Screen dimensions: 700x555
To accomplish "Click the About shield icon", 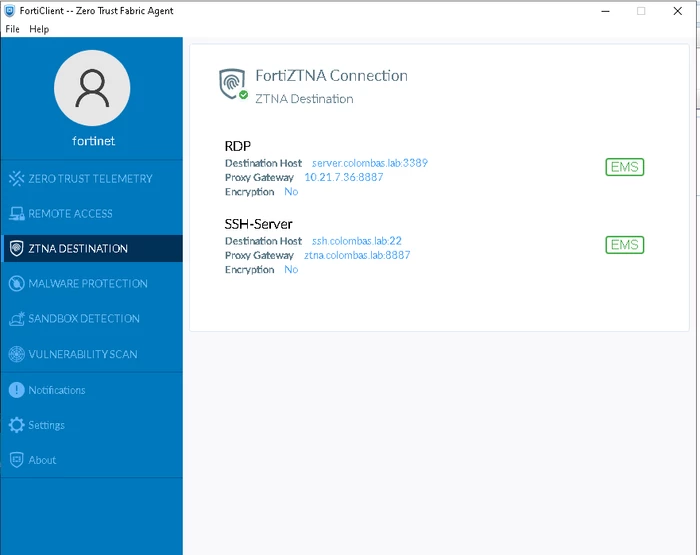I will tap(17, 460).
